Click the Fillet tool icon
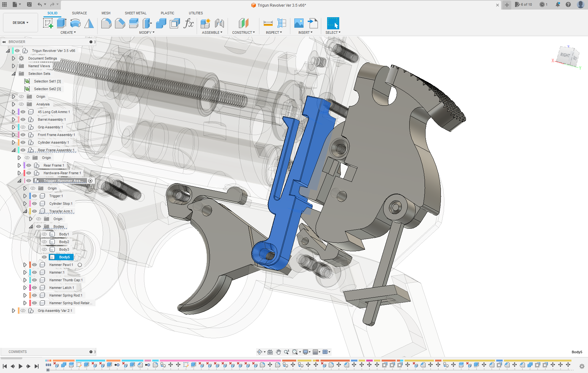The image size is (588, 373). coord(106,23)
